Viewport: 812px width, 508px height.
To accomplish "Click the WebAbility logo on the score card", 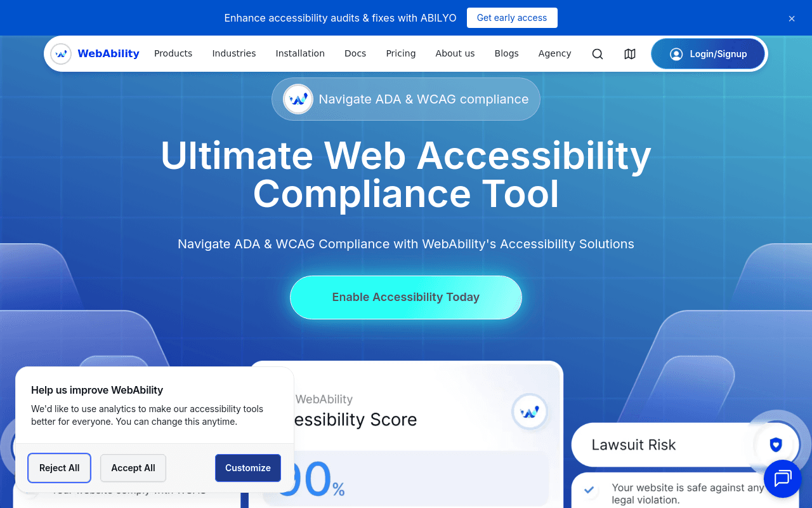I will (530, 411).
